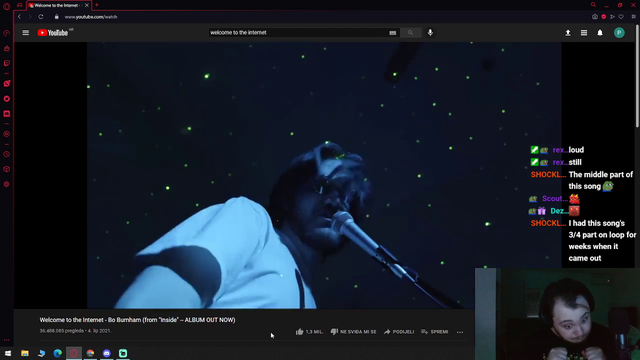The width and height of the screenshot is (640, 360).
Task: Open Extensions cube icon in the sidebar
Action: 7,169
